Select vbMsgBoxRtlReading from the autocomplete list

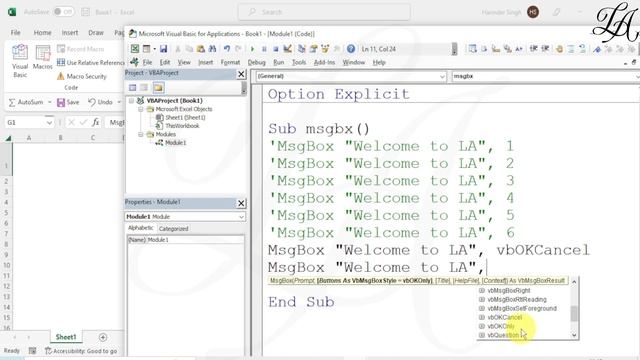(x=516, y=300)
